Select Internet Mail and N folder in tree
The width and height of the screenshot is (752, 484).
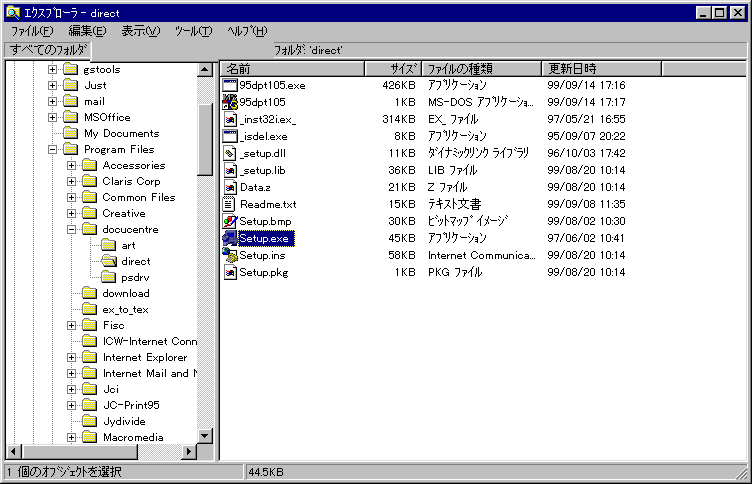point(150,373)
